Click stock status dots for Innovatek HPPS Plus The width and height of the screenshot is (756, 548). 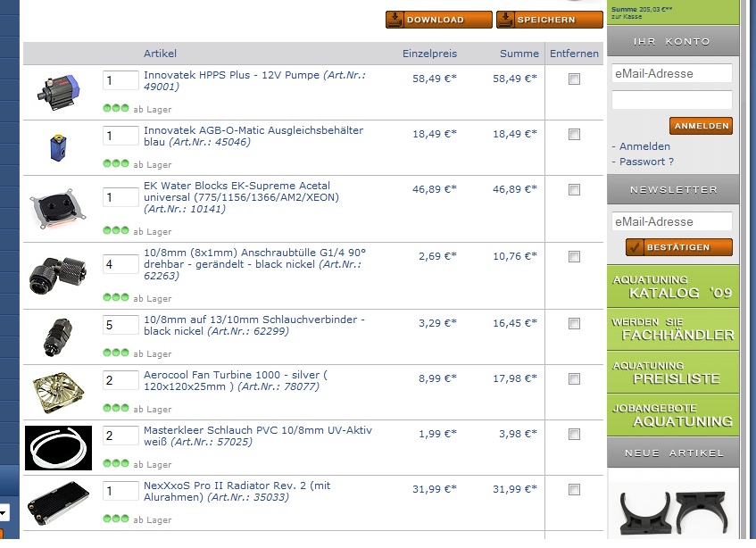pyautogui.click(x=116, y=108)
